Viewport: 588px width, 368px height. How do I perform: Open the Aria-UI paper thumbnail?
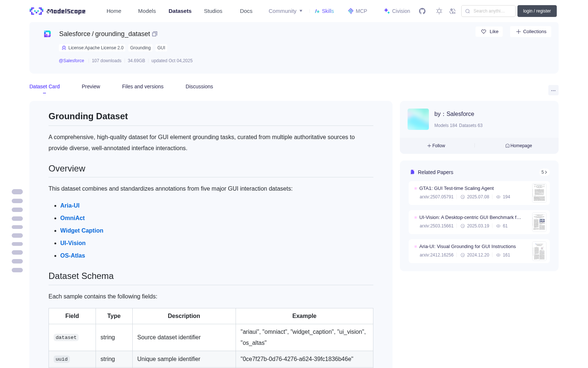539,251
